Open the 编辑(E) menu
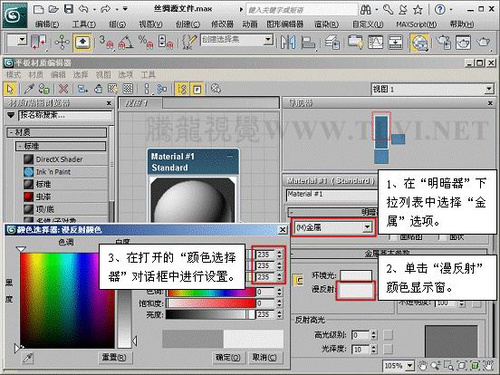The image size is (500, 375). [x=47, y=24]
